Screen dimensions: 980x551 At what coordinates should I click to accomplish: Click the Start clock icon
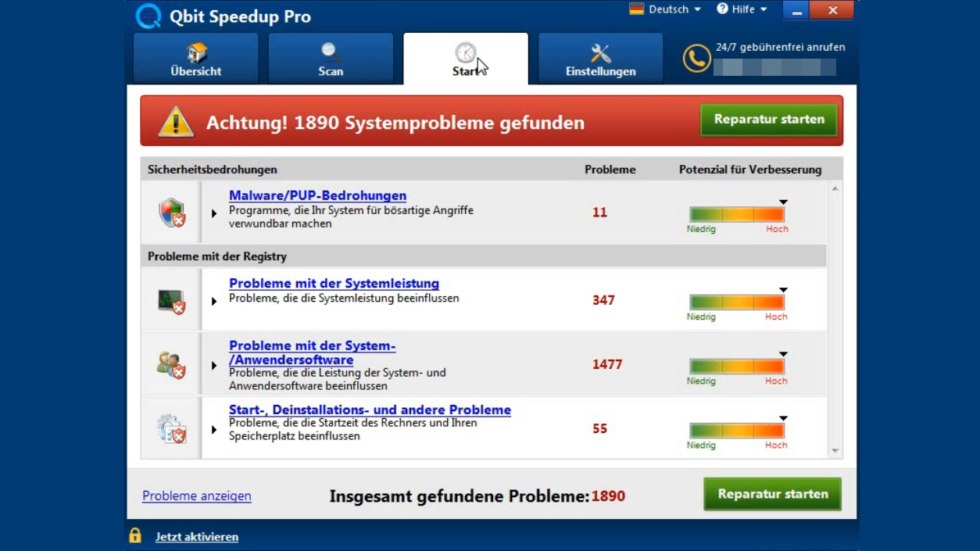point(466,52)
